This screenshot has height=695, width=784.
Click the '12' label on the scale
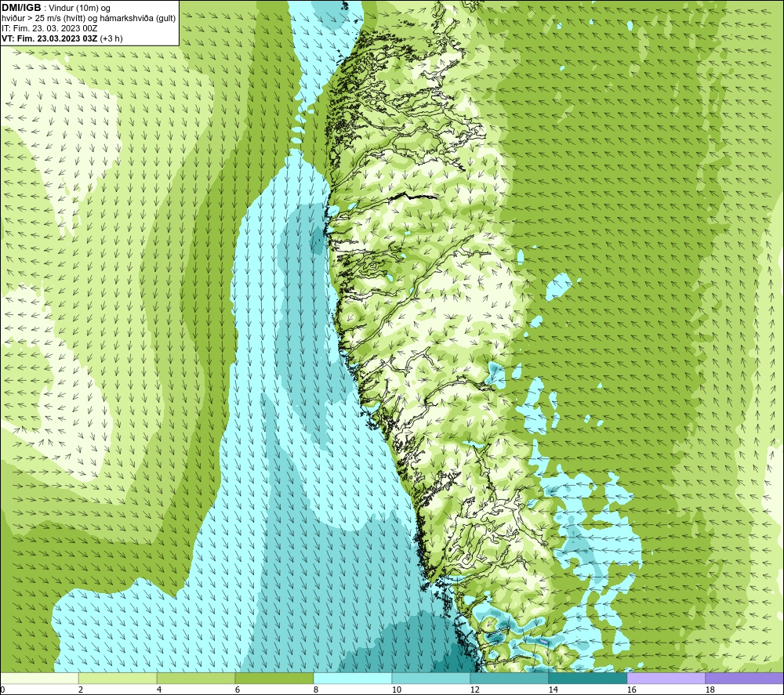coord(474,690)
